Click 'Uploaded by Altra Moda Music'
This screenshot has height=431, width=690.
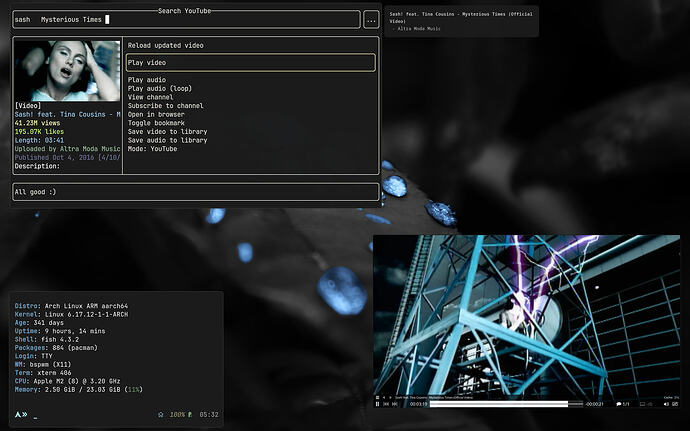click(x=67, y=149)
